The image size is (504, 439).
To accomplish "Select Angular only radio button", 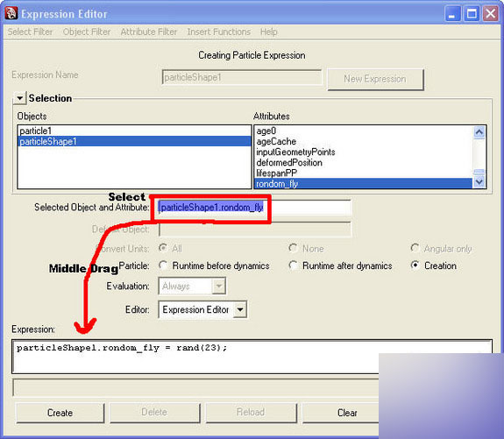I will coord(415,248).
